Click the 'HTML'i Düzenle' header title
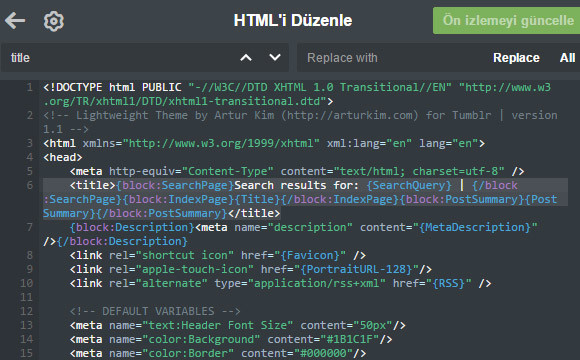The image size is (580, 360). tap(293, 20)
